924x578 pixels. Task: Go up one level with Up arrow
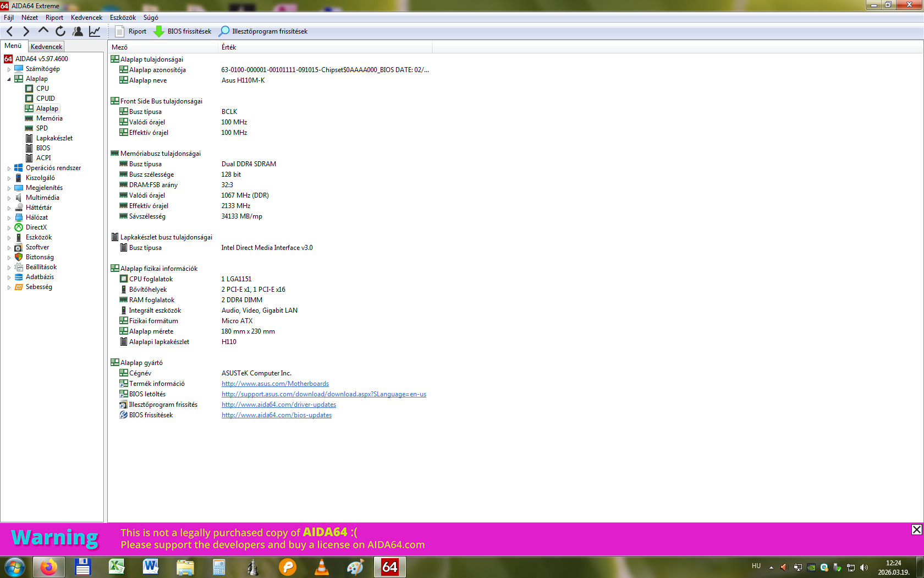click(43, 31)
